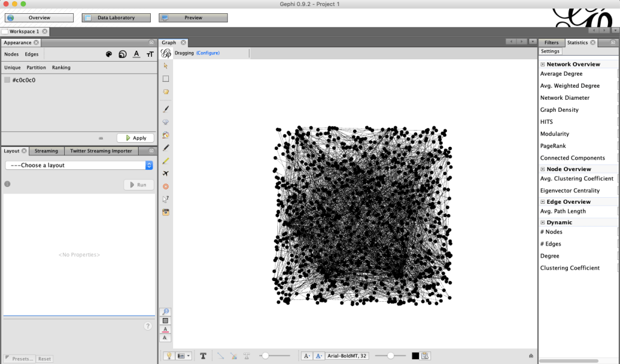Click the Run layout button
Viewport: 620px width, 364px height.
click(x=139, y=185)
